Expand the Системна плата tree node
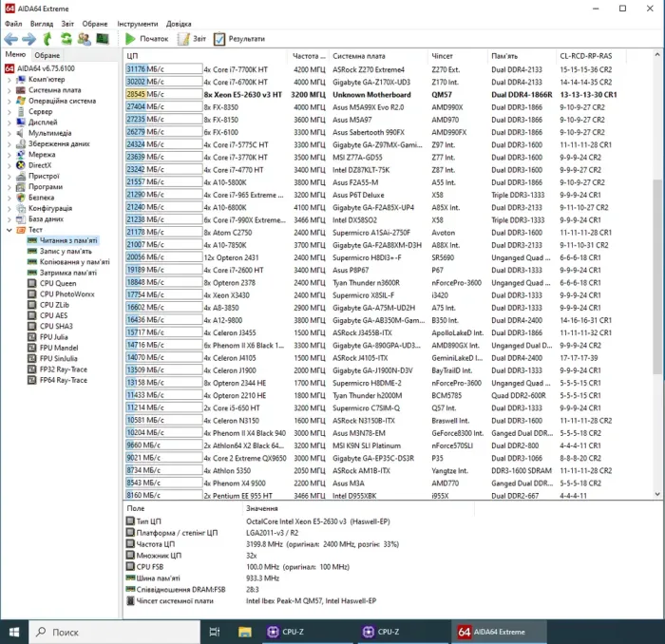This screenshot has height=644, width=665. click(x=8, y=90)
